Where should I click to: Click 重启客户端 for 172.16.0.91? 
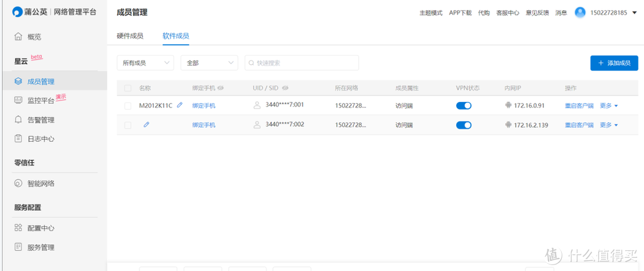579,106
